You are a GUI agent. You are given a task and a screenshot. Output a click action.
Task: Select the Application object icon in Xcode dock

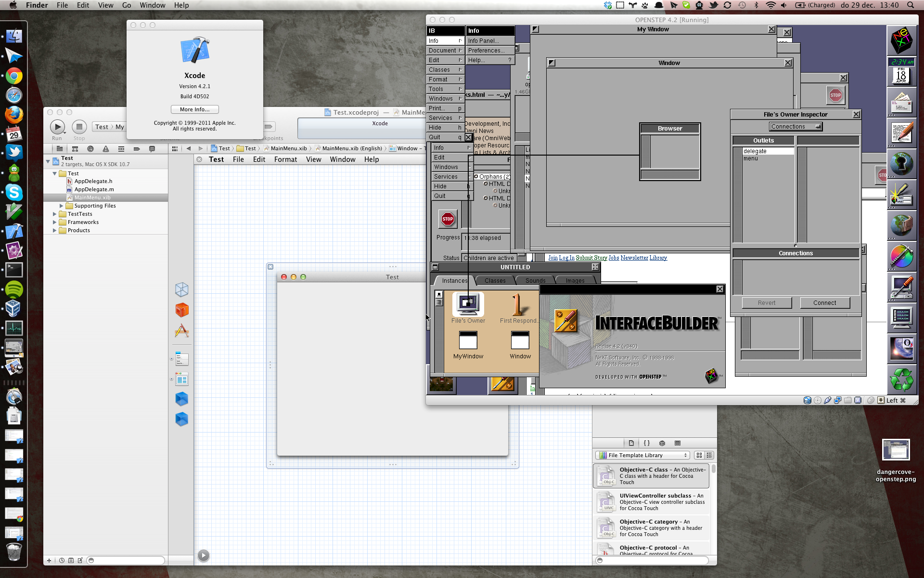(x=182, y=330)
